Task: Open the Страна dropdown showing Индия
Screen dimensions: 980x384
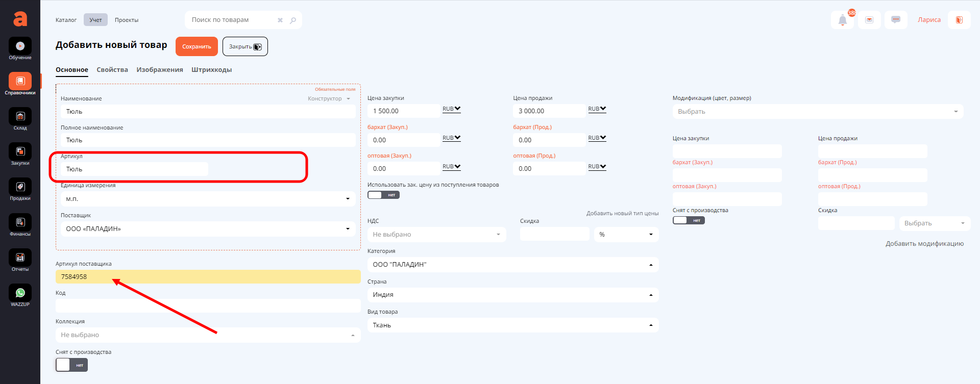Action: coord(512,295)
